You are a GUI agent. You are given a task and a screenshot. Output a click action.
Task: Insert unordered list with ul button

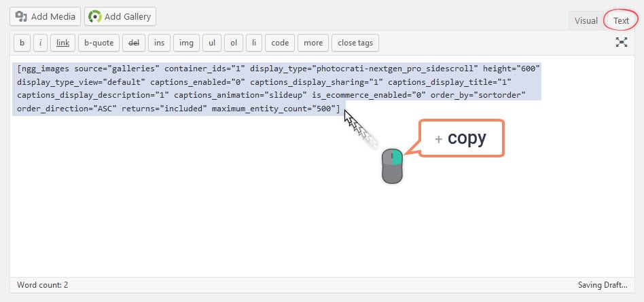pyautogui.click(x=212, y=43)
